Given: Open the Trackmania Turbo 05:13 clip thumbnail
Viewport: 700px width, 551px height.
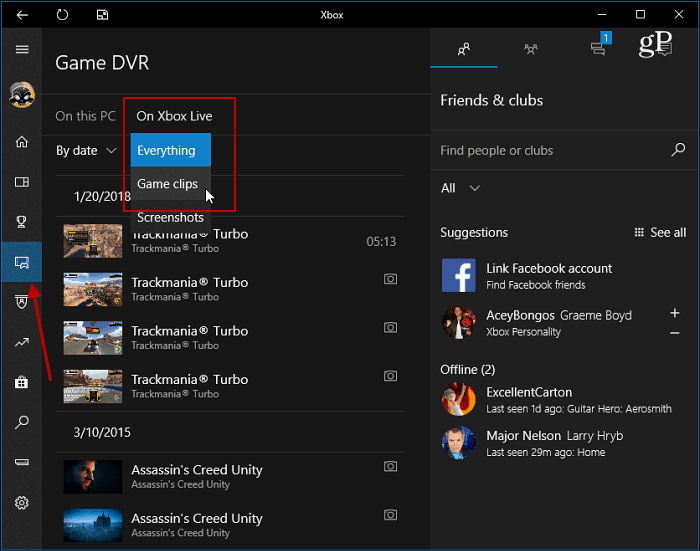Looking at the screenshot, I should point(93,241).
